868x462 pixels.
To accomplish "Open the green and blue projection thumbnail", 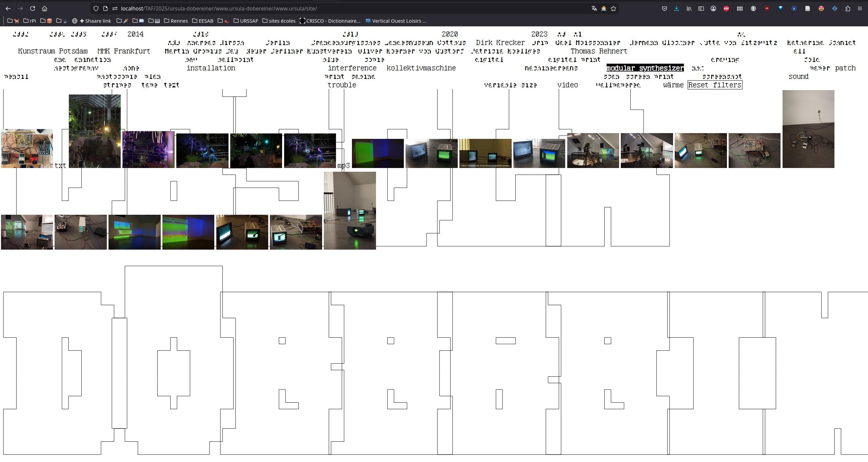I will click(x=377, y=153).
